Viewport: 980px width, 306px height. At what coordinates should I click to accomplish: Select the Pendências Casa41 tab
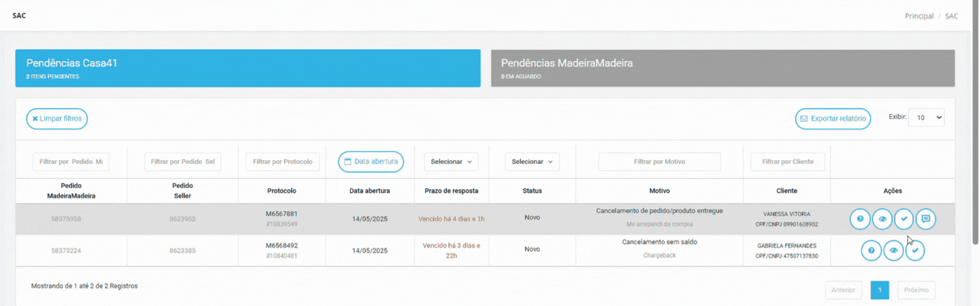coord(248,68)
